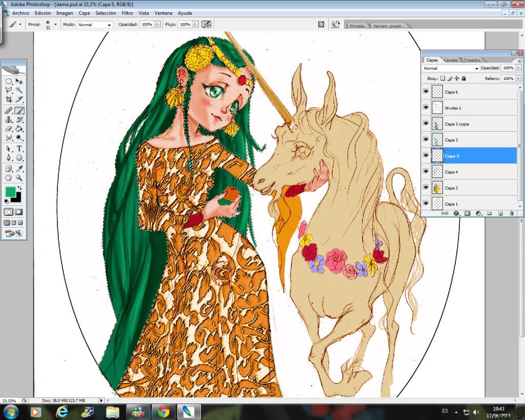Create a new layer group

(489, 213)
